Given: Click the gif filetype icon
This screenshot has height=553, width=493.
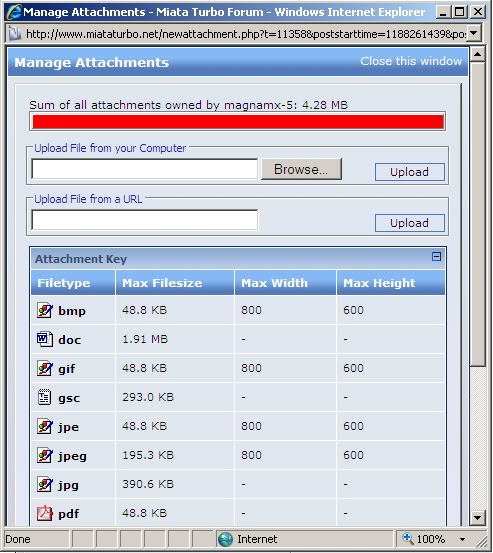Looking at the screenshot, I should click(45, 369).
